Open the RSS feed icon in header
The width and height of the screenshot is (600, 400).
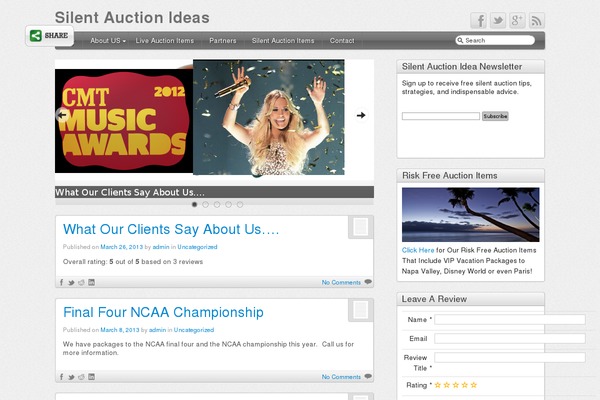[536, 20]
